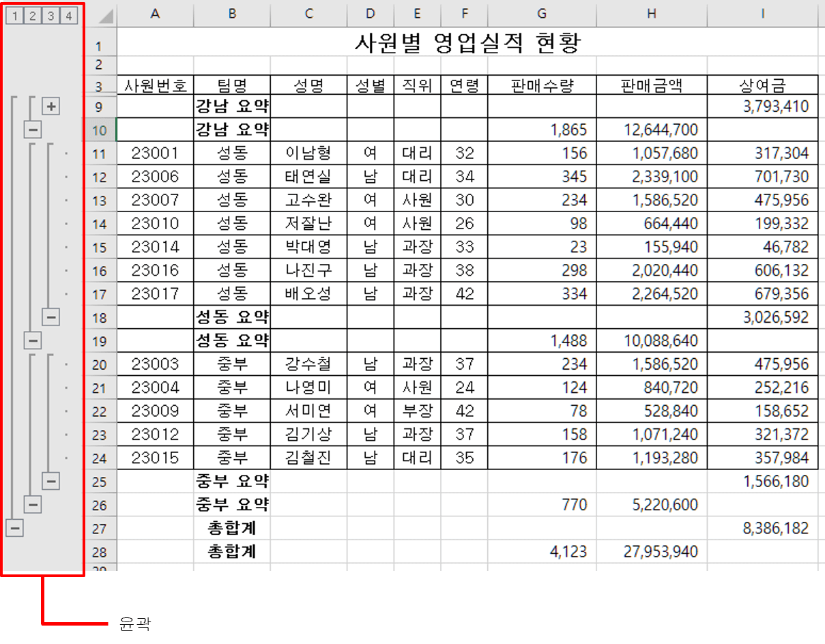Click the minus outline button beside row 19
825x644 pixels.
pos(33,340)
